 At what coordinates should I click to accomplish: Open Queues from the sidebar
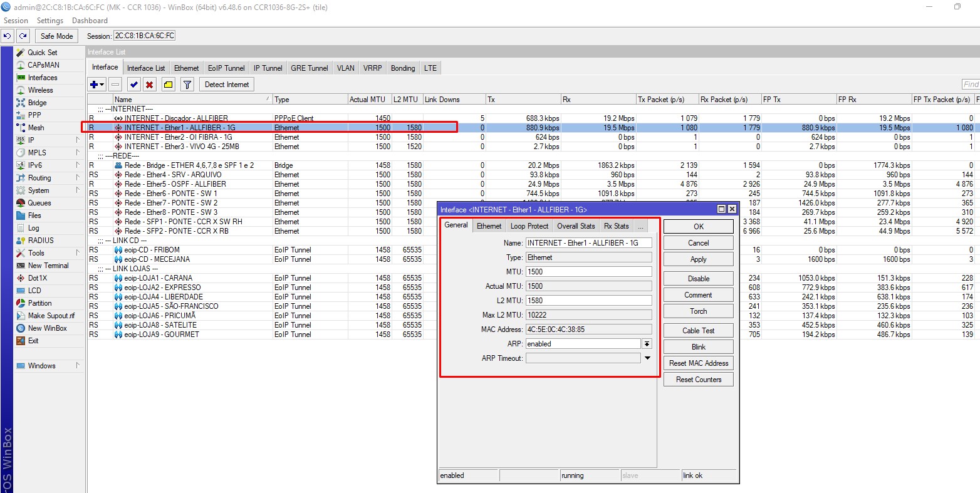coord(39,203)
